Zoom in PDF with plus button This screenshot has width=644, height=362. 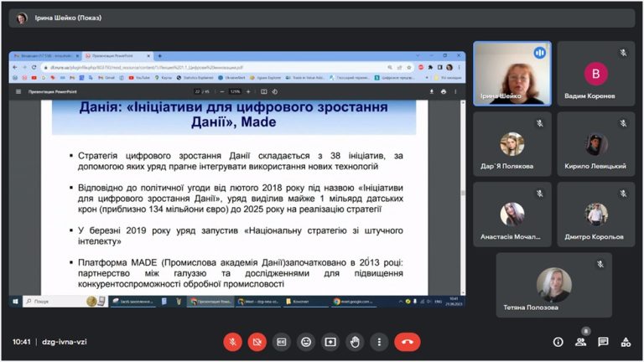pyautogui.click(x=248, y=91)
